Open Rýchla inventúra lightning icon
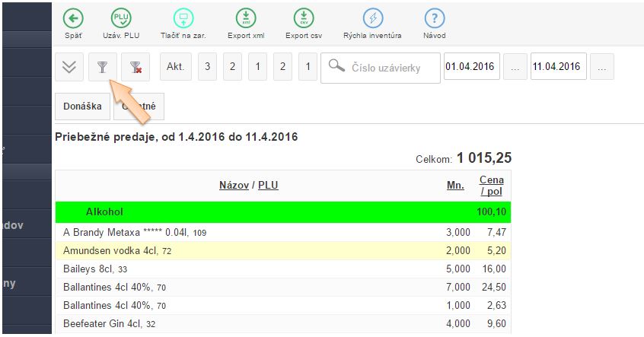The height and width of the screenshot is (337, 644). coord(372,19)
